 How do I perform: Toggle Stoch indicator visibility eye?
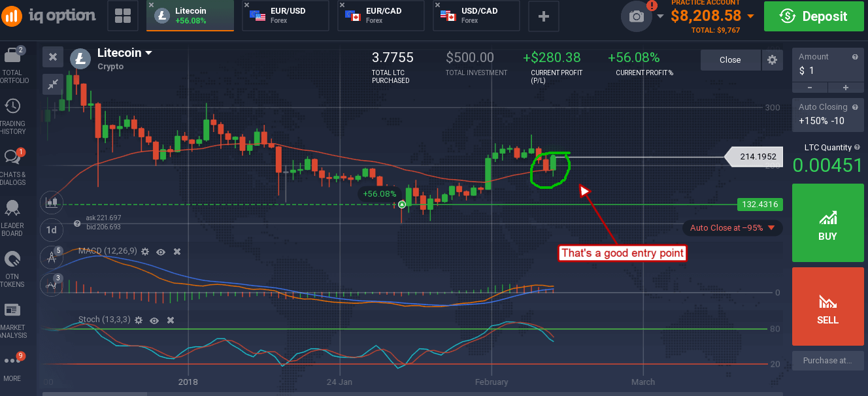click(x=154, y=320)
